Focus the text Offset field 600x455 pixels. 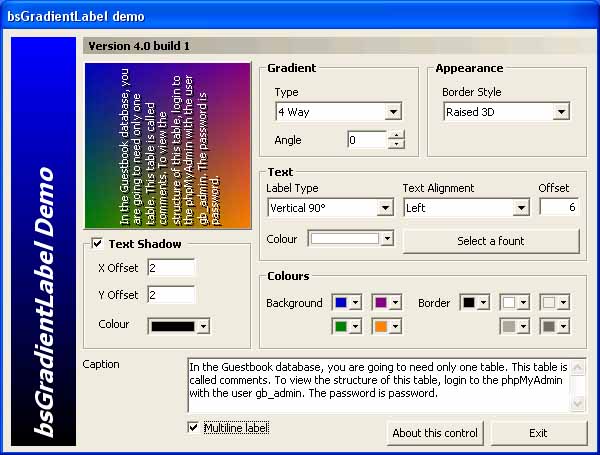point(558,207)
